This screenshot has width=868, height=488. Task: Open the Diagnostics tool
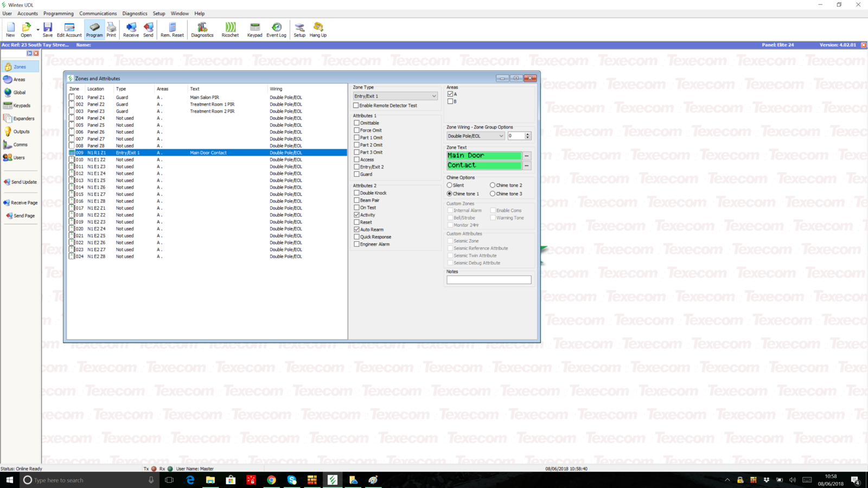pyautogui.click(x=202, y=29)
